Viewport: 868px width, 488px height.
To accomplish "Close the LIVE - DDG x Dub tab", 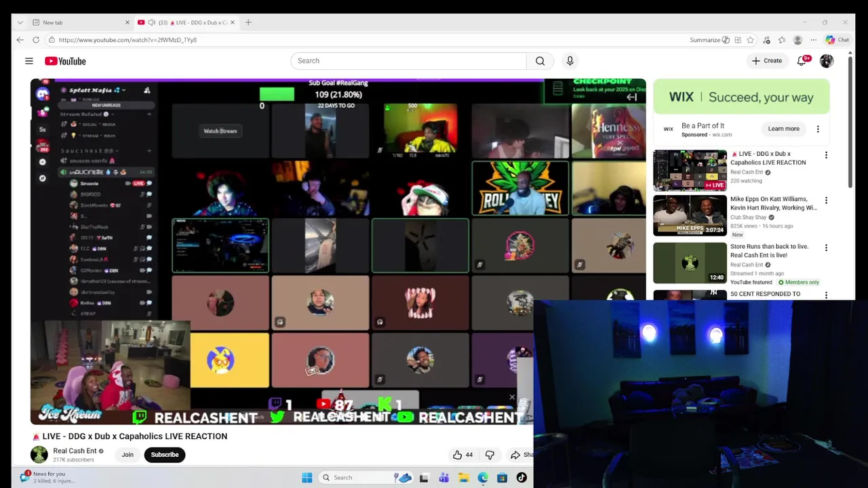I will click(233, 22).
